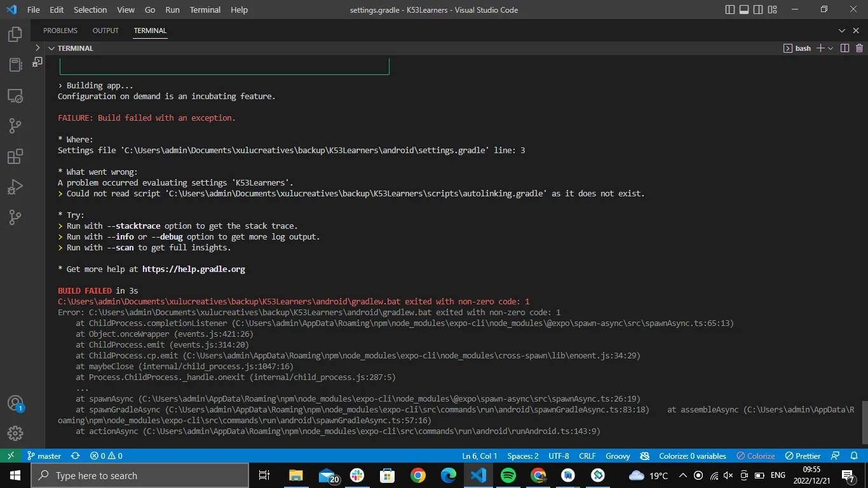Viewport: 868px width, 488px height.
Task: Kill the terminal with the trash icon
Action: pyautogui.click(x=860, y=48)
